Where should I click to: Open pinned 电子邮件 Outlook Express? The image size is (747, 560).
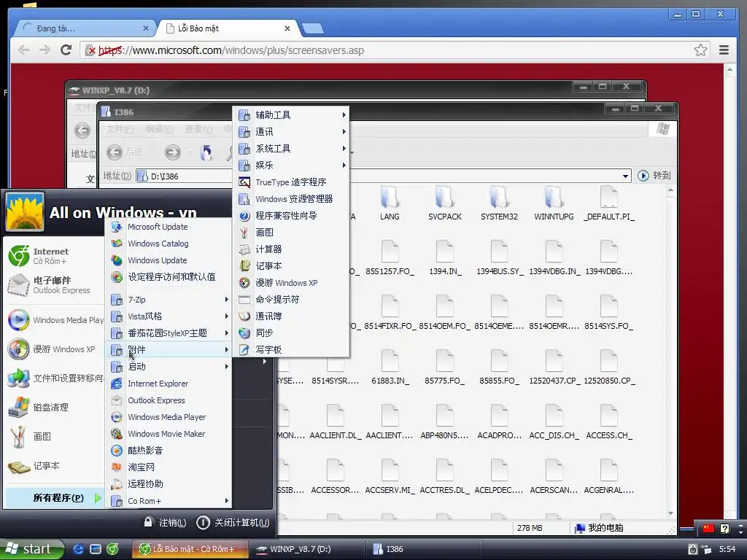pyautogui.click(x=54, y=285)
